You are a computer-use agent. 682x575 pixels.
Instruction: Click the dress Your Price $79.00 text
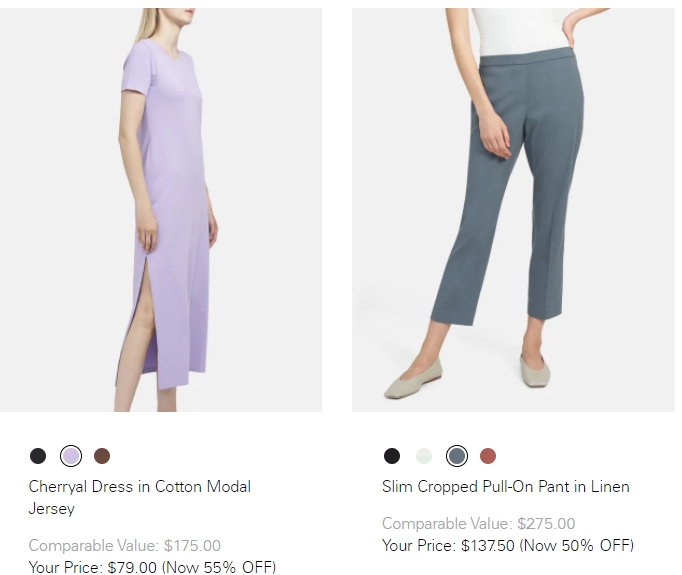(93, 568)
